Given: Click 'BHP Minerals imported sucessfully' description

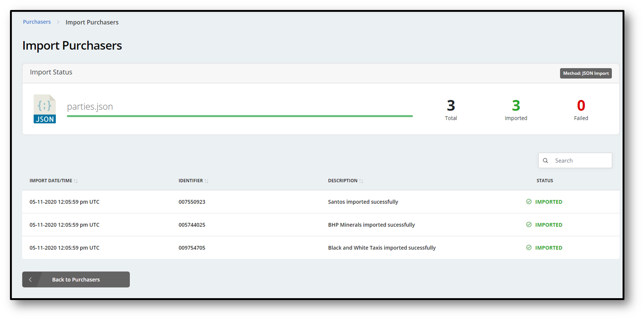Looking at the screenshot, I should point(371,225).
